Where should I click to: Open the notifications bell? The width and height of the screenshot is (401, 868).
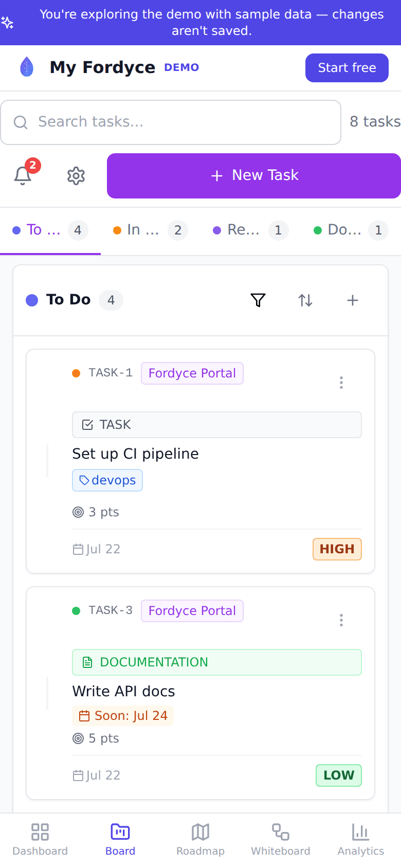(x=23, y=176)
